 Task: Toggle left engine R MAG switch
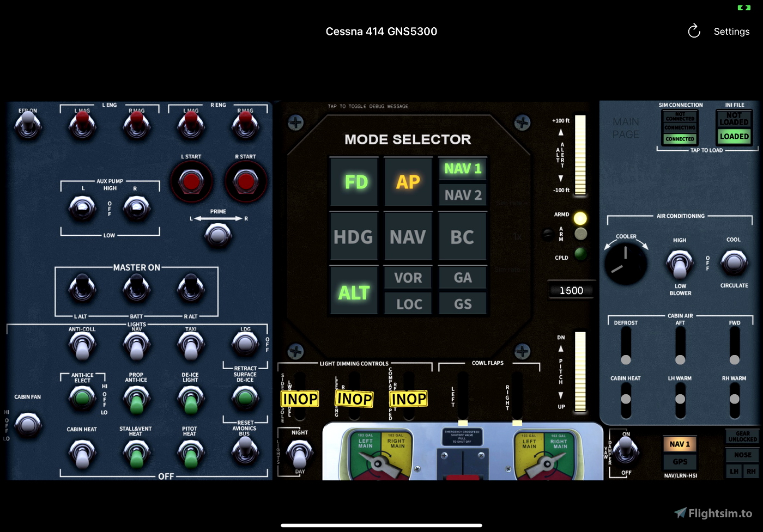[x=136, y=125]
